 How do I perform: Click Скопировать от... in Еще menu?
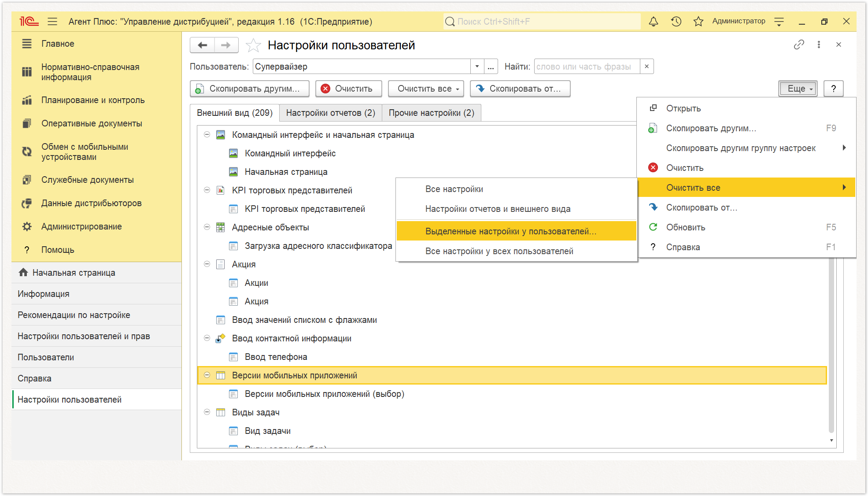pos(746,207)
